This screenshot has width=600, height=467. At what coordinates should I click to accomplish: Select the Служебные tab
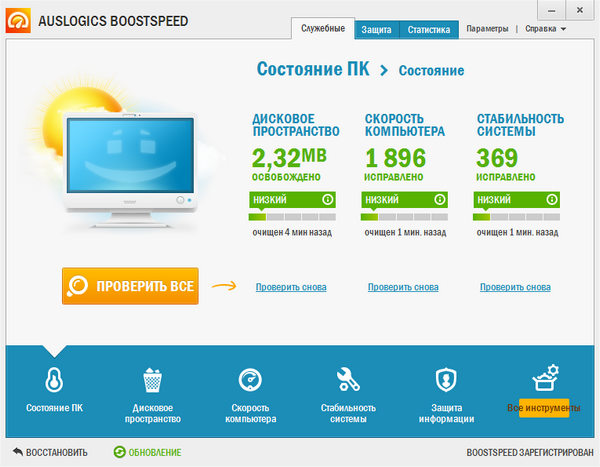(x=322, y=30)
